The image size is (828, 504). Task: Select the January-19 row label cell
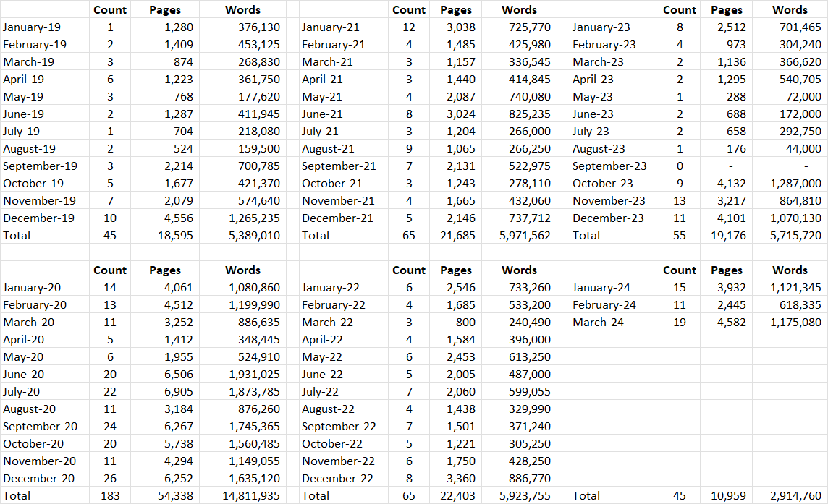[x=45, y=27]
